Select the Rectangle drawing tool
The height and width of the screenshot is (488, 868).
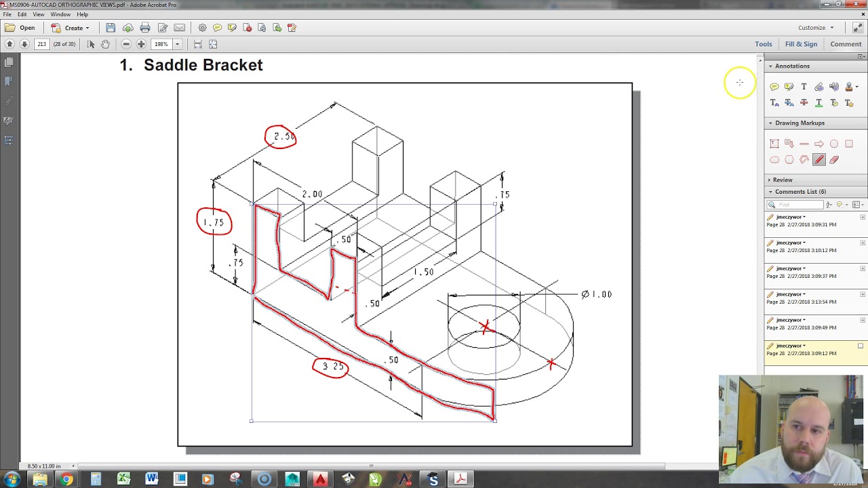click(848, 144)
